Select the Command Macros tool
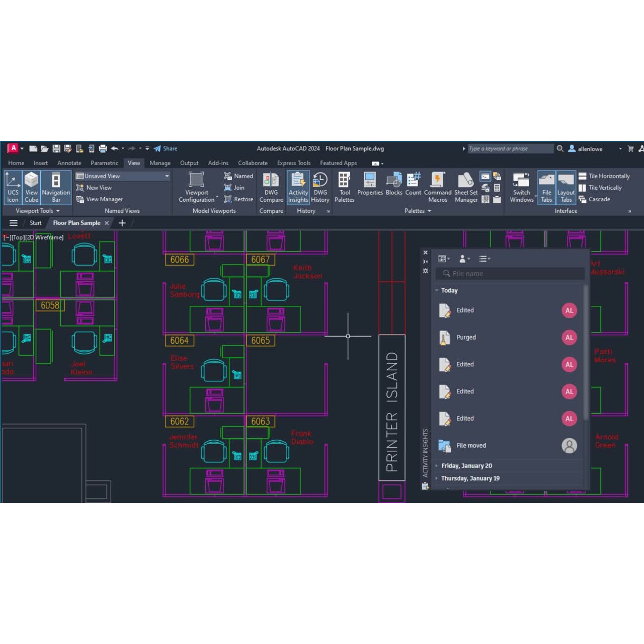 [437, 187]
